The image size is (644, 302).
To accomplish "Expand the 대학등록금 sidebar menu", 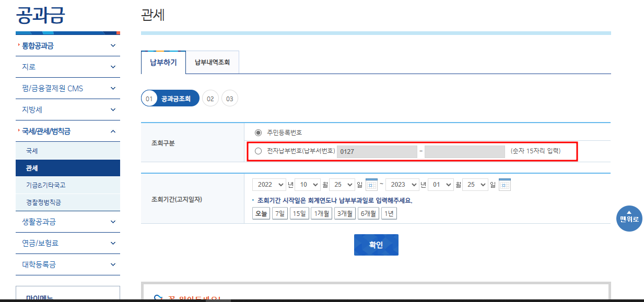I will click(x=68, y=264).
